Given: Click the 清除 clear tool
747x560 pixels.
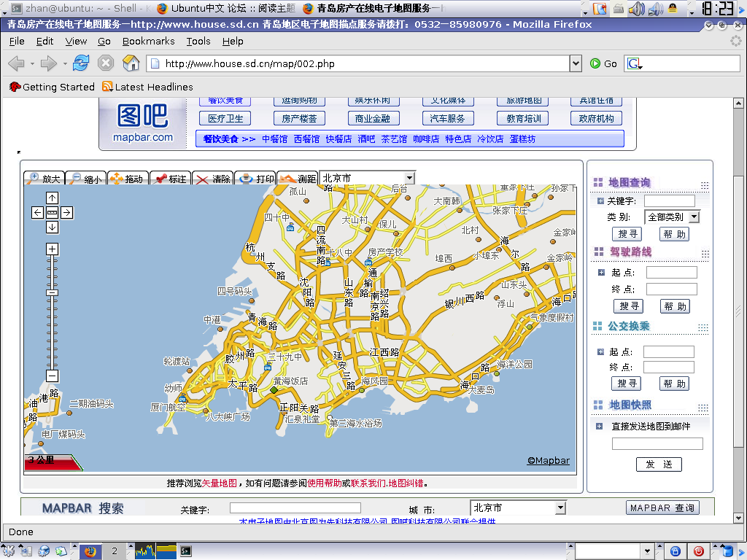Looking at the screenshot, I should (x=212, y=179).
